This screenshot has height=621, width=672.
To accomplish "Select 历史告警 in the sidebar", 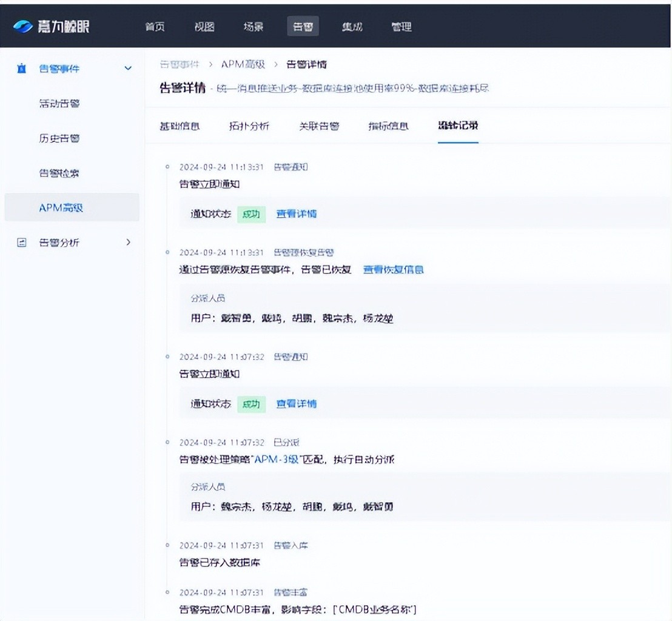I will (59, 138).
